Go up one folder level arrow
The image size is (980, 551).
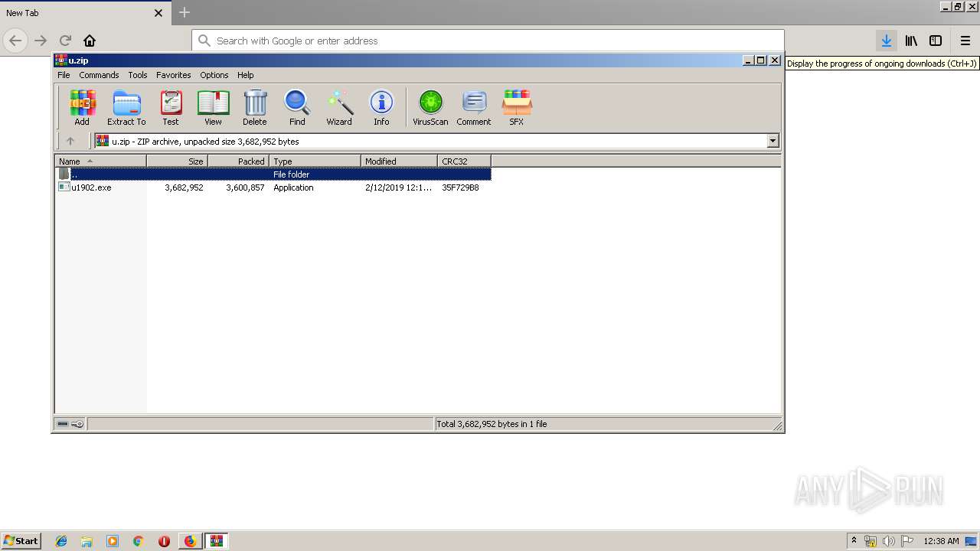pos(70,141)
